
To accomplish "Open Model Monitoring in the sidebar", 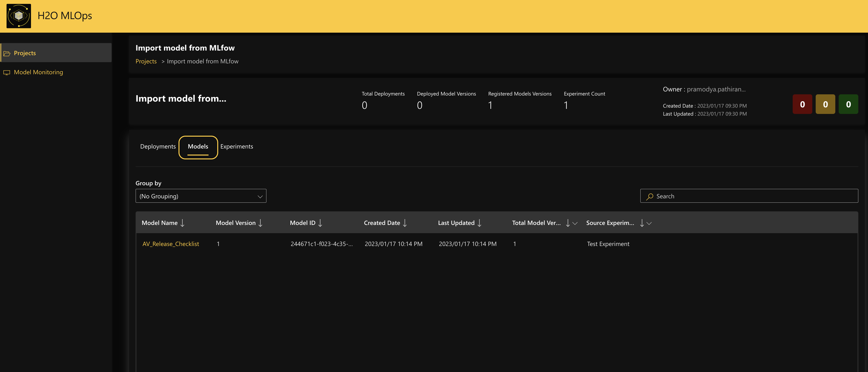I will pyautogui.click(x=56, y=72).
